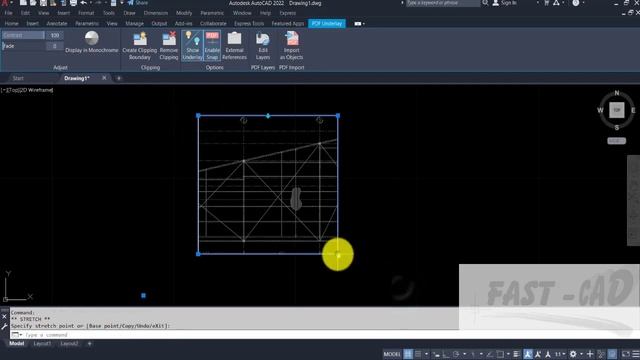Close the command line window

tap(4, 317)
